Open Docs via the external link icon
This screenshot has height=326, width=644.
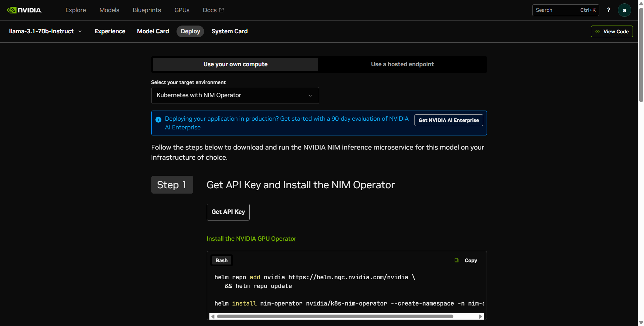221,10
